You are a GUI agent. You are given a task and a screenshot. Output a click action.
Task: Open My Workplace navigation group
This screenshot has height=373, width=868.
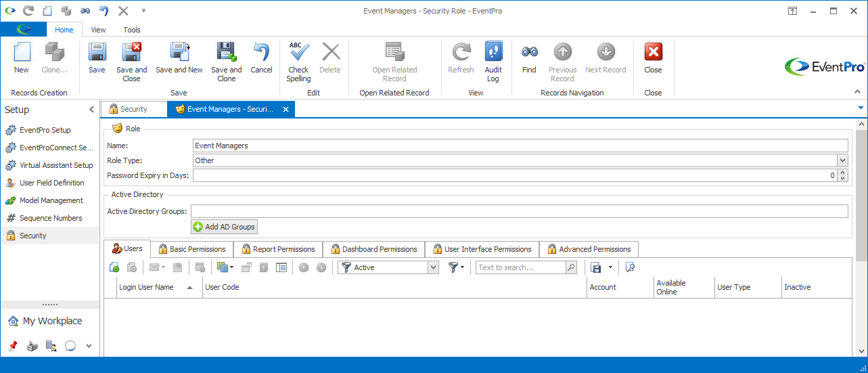point(51,321)
